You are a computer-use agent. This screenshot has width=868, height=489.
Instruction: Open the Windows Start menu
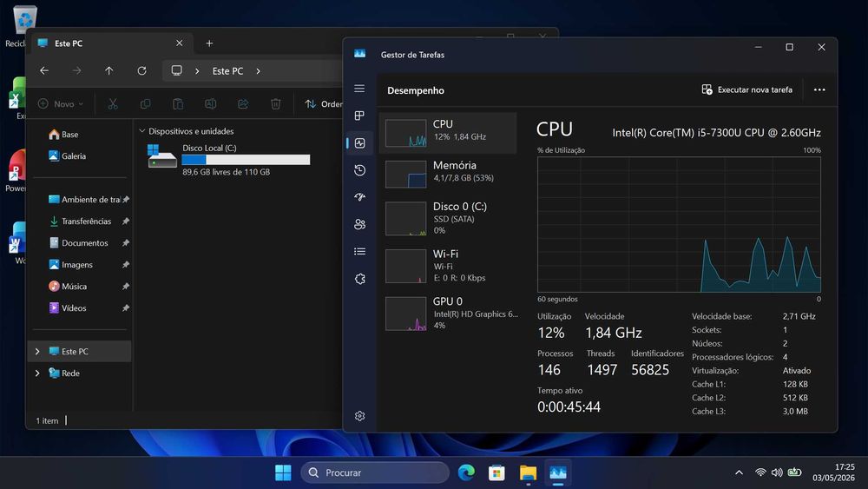click(x=283, y=472)
